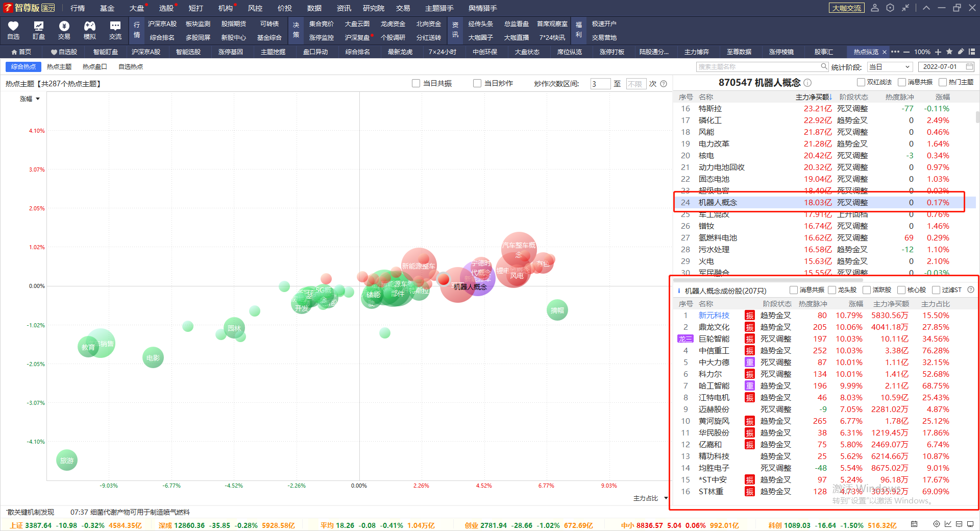Tick the 核心股 checkbox
The width and height of the screenshot is (980, 531).
coord(901,290)
